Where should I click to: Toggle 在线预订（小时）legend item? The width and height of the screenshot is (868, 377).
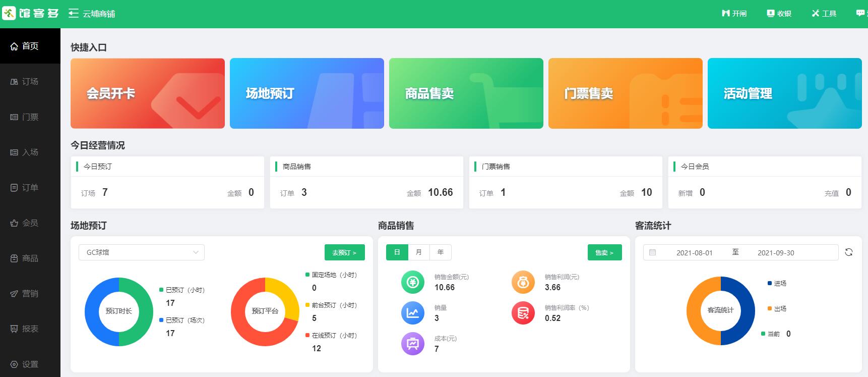pos(331,336)
